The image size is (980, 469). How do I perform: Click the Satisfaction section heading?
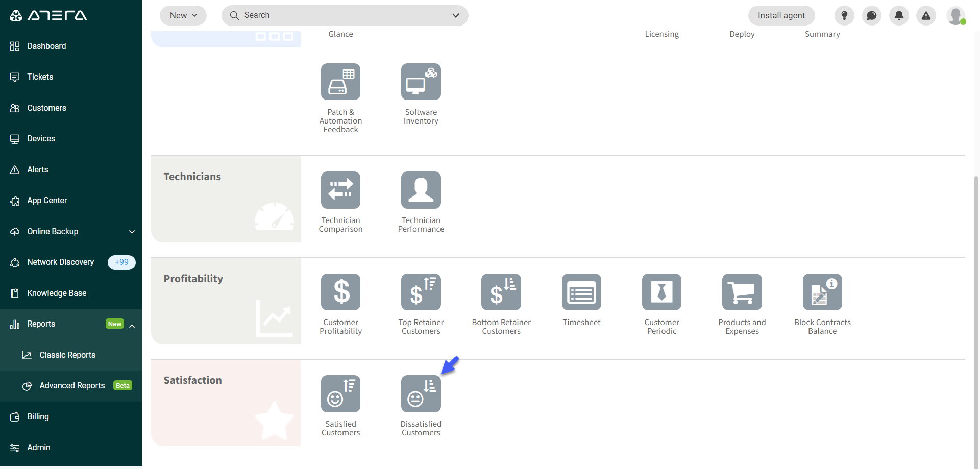click(x=193, y=380)
